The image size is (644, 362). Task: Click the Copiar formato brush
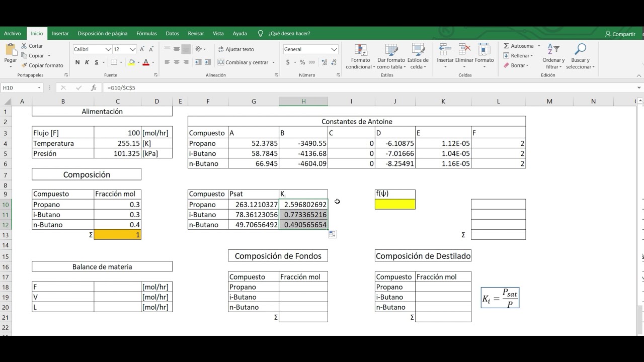(24, 65)
